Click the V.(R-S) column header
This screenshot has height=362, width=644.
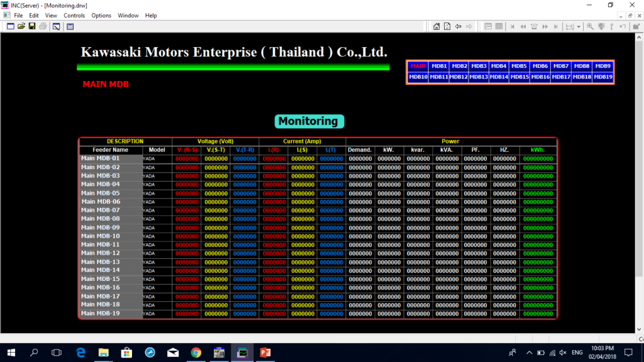pyautogui.click(x=187, y=150)
